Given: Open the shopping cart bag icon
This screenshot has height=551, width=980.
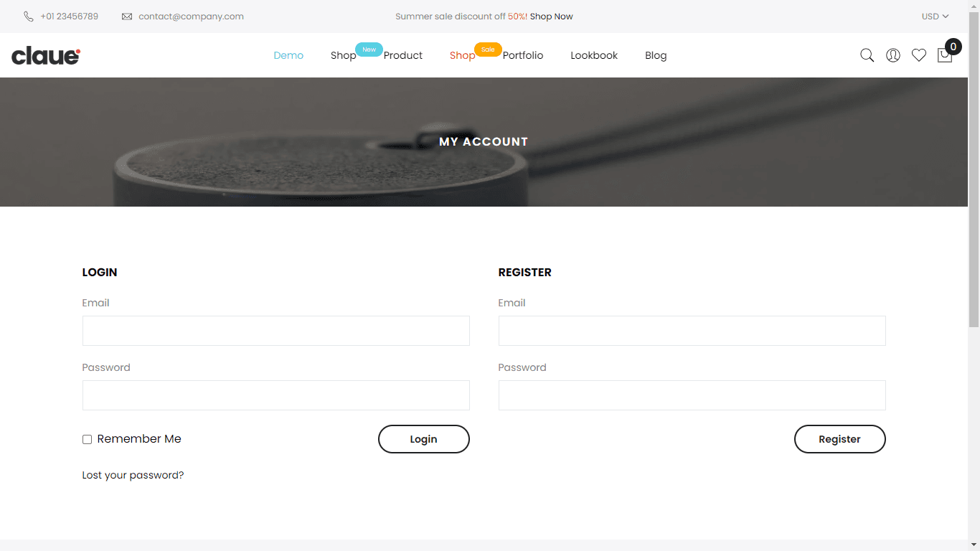Looking at the screenshot, I should click(945, 55).
